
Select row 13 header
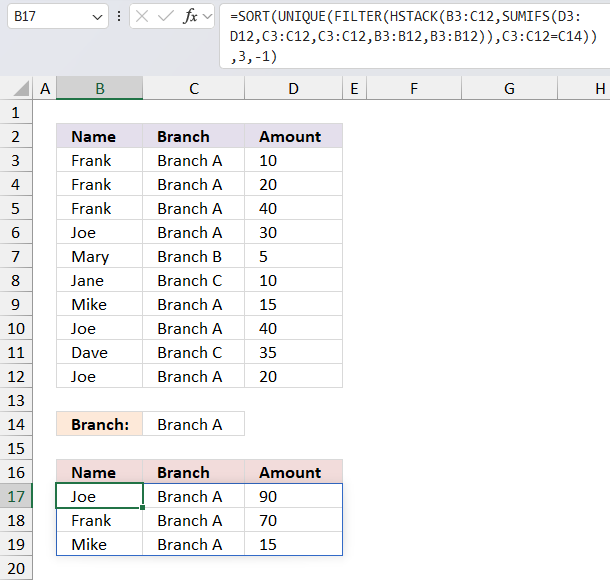(16, 400)
